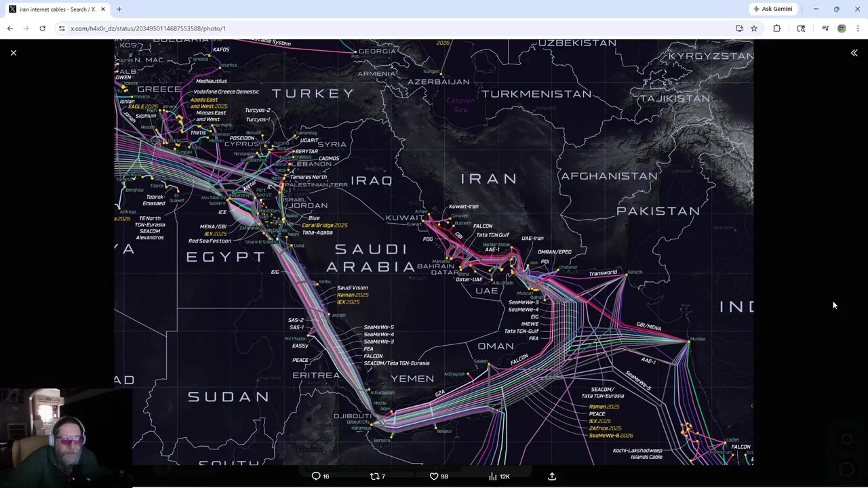Collapse the side panel with double chevron
Viewport: 868px width, 488px height.
854,53
